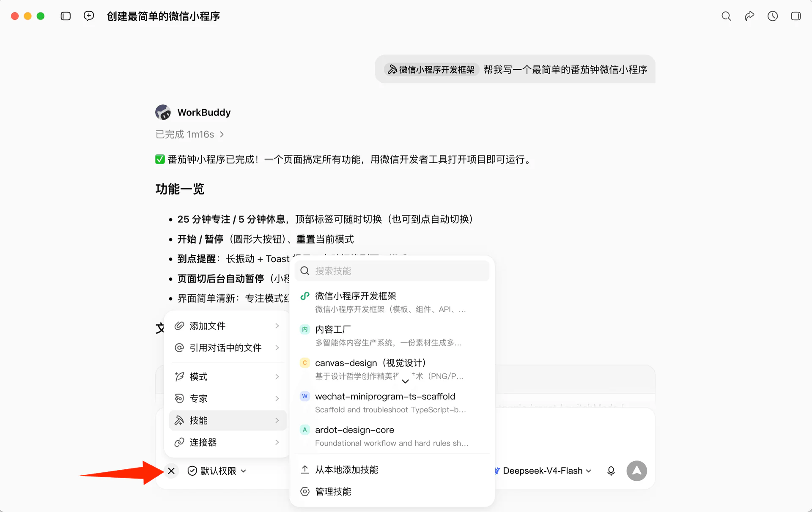
Task: Click the send arrow button
Action: tap(636, 471)
